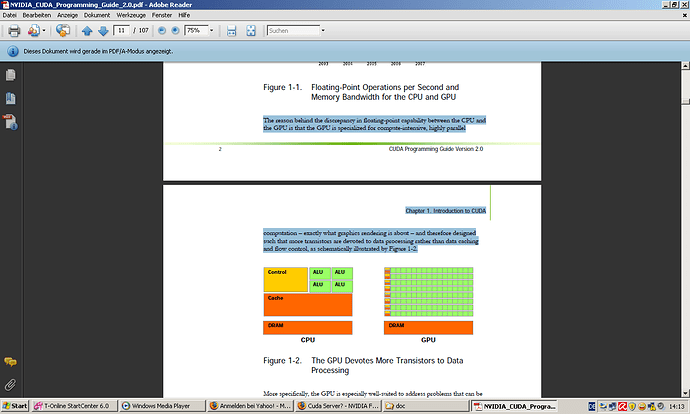This screenshot has height=414, width=690.
Task: Click the Windows Start button
Action: click(15, 406)
